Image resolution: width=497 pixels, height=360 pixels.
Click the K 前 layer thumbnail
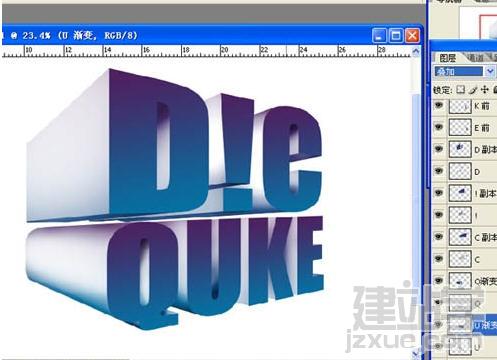pyautogui.click(x=460, y=106)
